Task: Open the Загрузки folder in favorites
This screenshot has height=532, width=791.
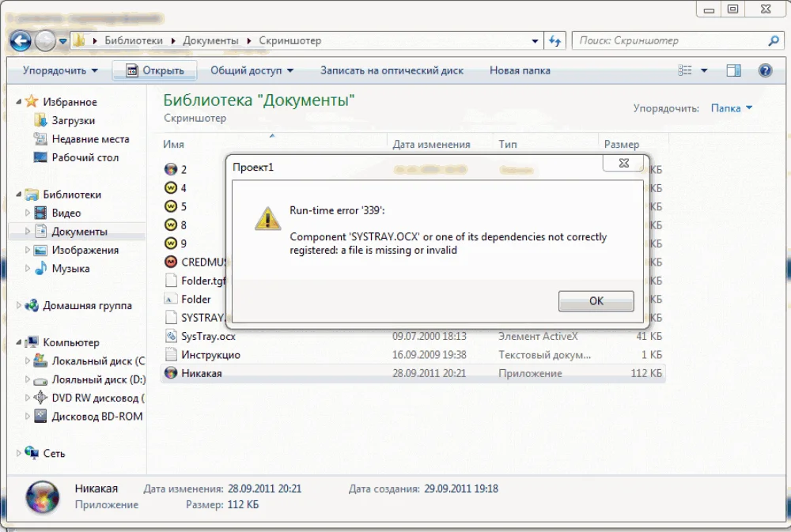Action: (73, 120)
